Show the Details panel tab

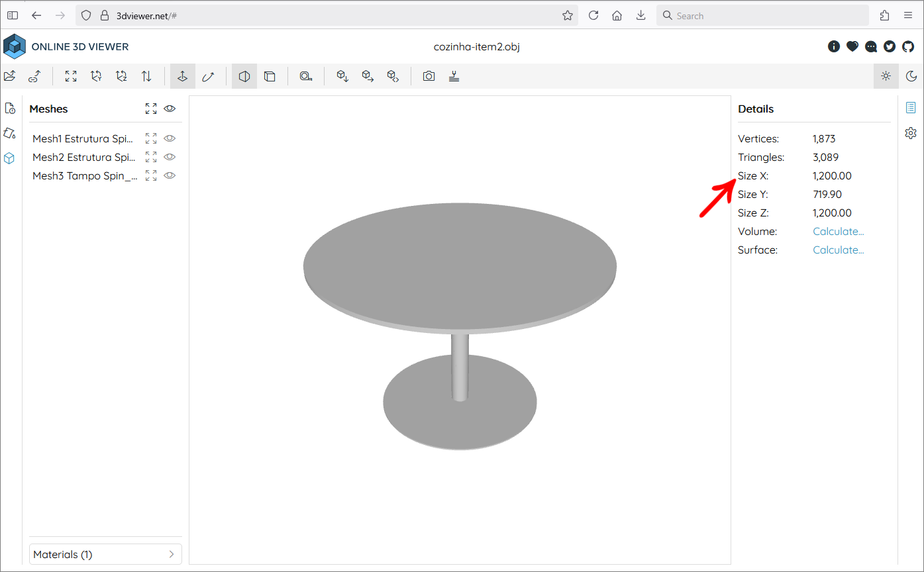point(911,108)
